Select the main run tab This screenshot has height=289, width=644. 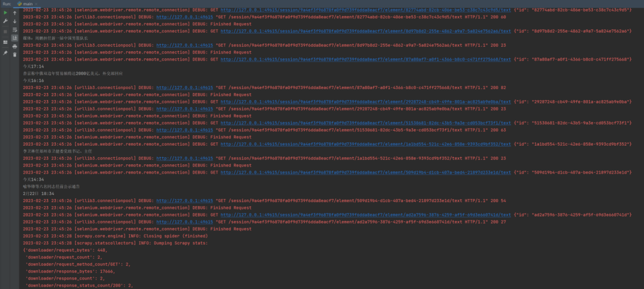28,4
